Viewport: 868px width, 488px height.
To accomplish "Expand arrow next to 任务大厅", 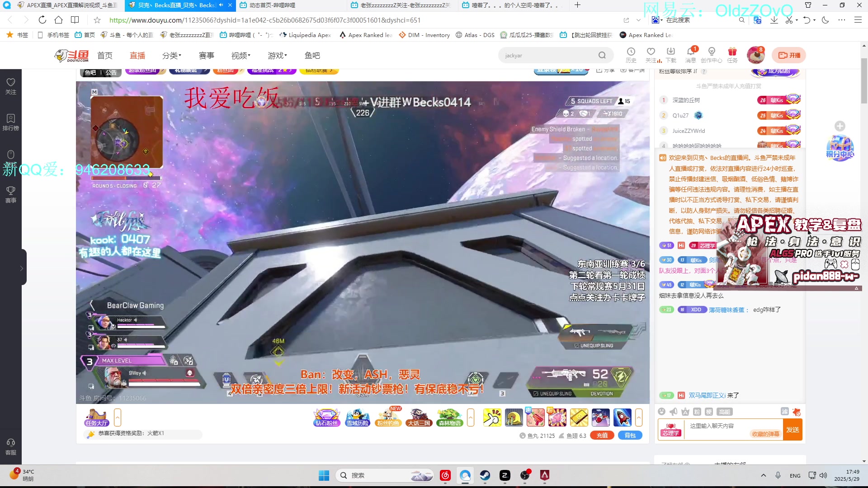I will point(118,418).
